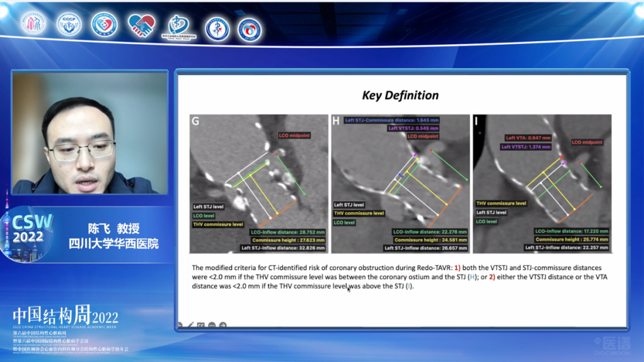Click the first pink circular logo

(x=33, y=24)
